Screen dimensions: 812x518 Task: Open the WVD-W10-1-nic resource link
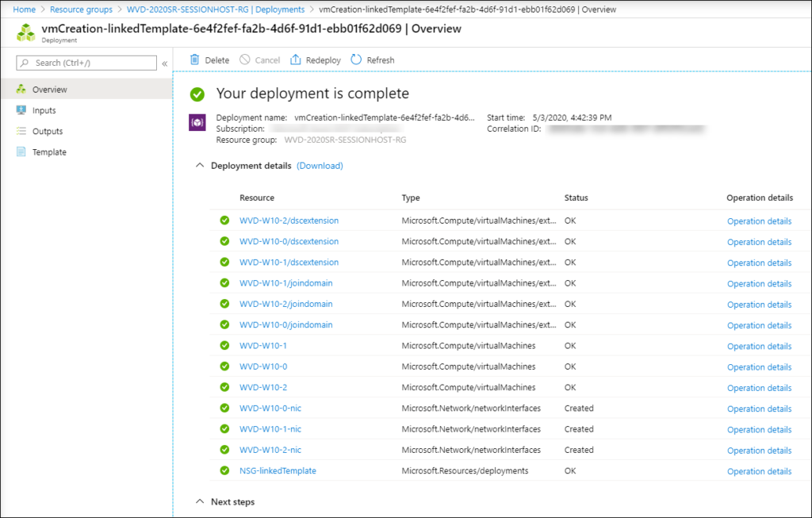(270, 429)
